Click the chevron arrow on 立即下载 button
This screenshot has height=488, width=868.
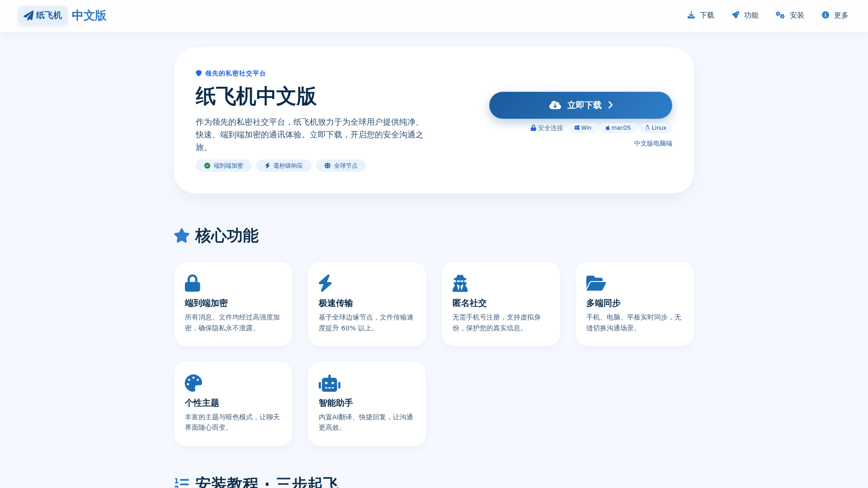click(x=610, y=105)
